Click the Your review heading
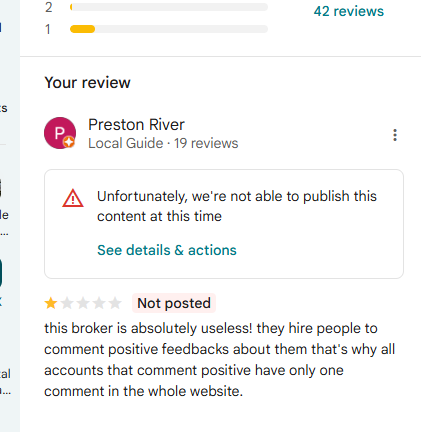The image size is (421, 432). [x=87, y=83]
